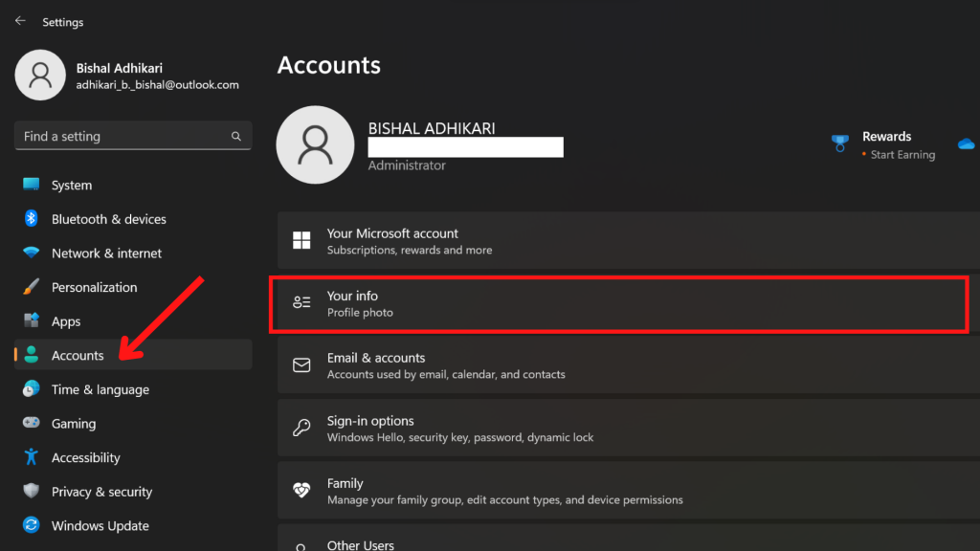The image size is (980, 551).
Task: Click the BISHAL ADHIKARI heading name
Action: [x=432, y=128]
